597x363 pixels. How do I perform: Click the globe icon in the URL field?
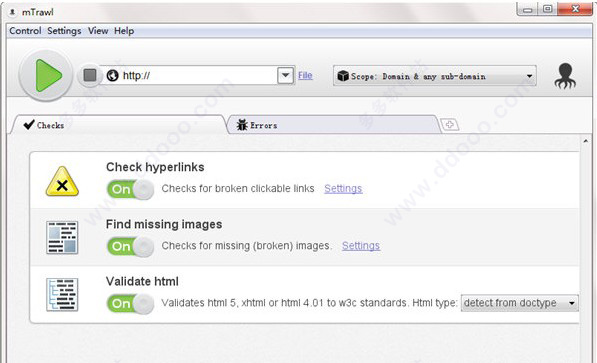click(x=112, y=75)
